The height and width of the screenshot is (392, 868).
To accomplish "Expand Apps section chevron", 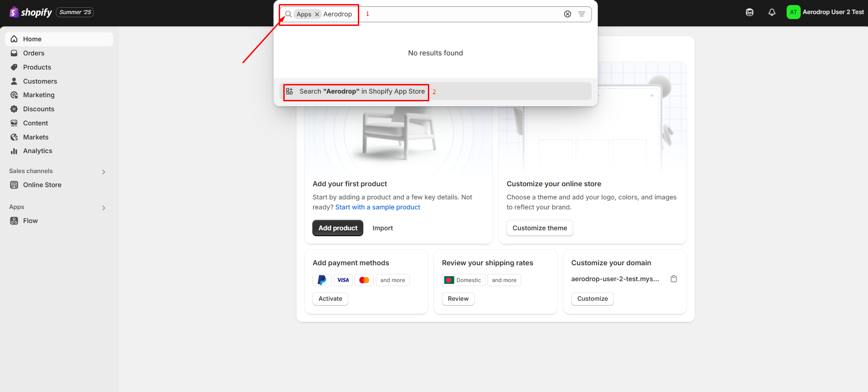I will click(x=104, y=208).
